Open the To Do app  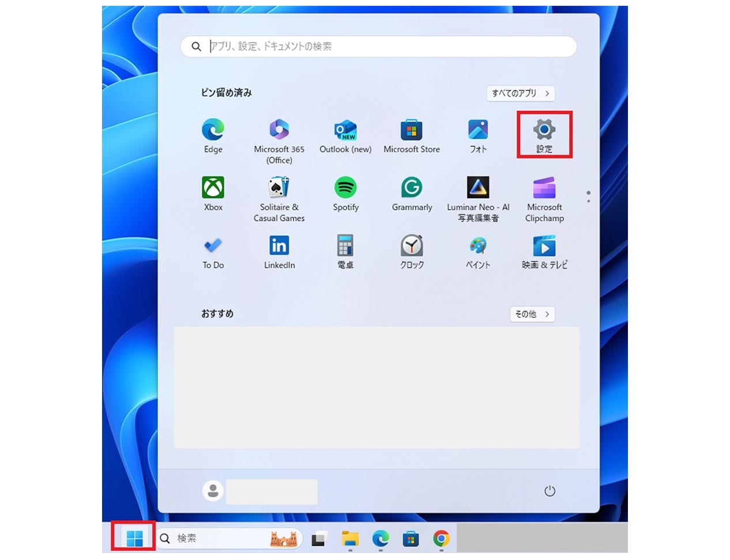point(213,252)
